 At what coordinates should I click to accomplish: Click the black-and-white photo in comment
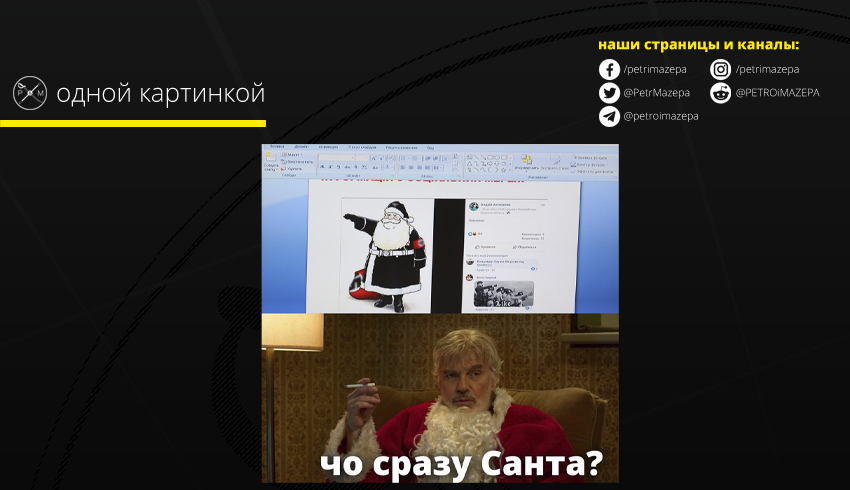click(503, 293)
